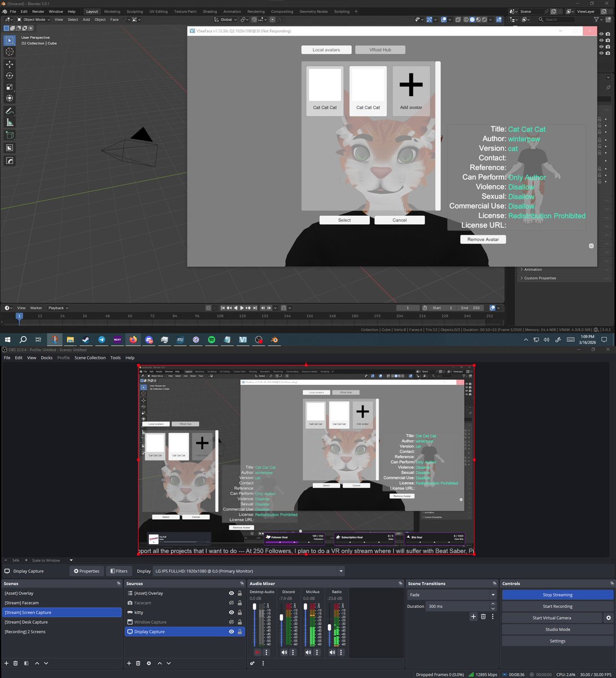Viewport: 616px width, 678px height.
Task: Click the Steam icon in taskbar
Action: pyautogui.click(x=86, y=340)
